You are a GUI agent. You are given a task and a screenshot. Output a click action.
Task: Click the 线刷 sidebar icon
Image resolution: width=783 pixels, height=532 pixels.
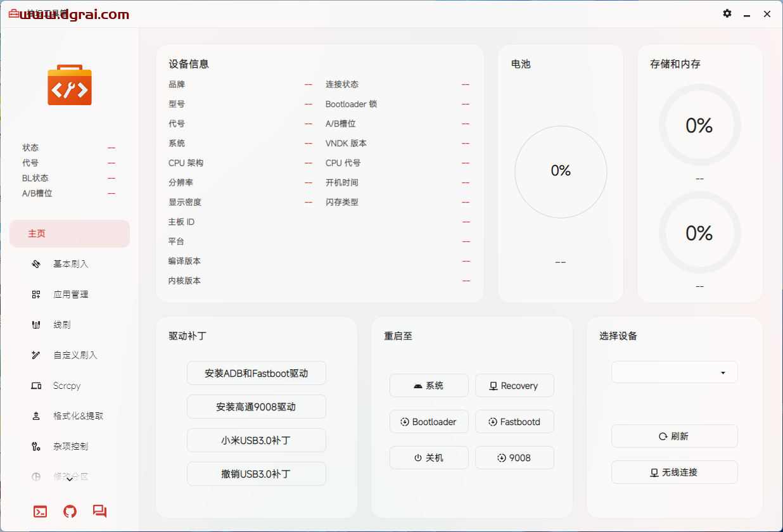(x=36, y=325)
